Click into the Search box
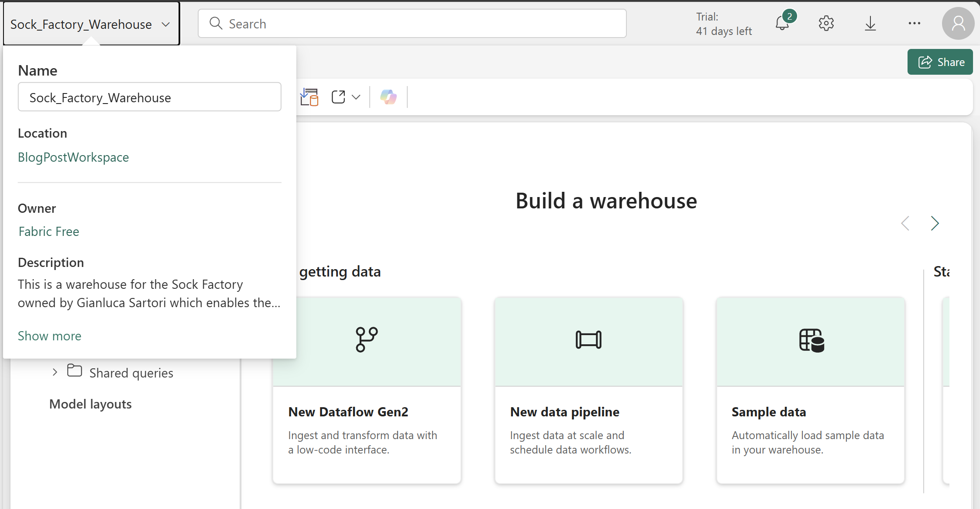The width and height of the screenshot is (980, 509). point(412,24)
